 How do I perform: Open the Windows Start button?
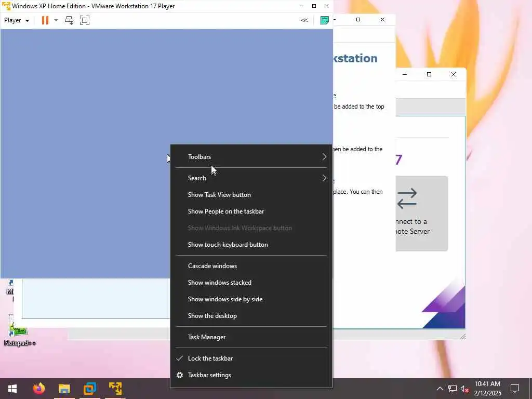(x=12, y=389)
